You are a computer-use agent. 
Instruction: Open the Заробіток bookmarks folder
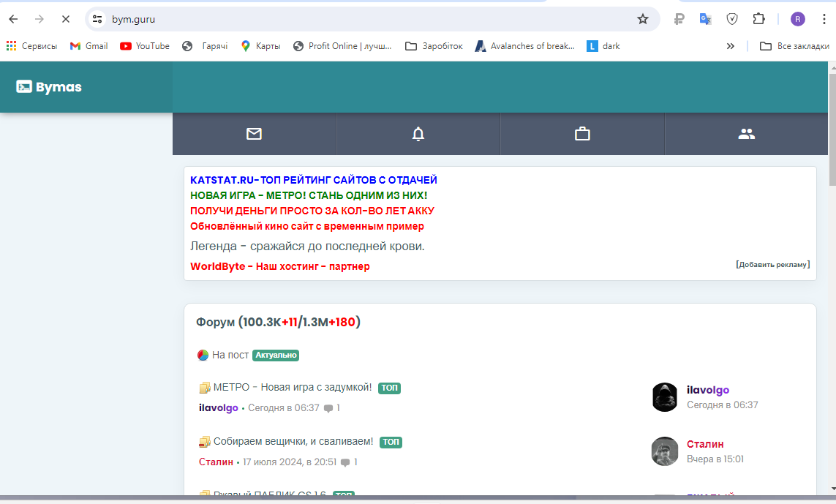434,46
